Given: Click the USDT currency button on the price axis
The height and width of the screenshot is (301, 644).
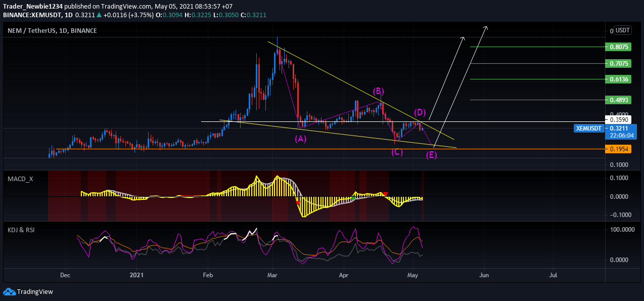Looking at the screenshot, I should click(x=623, y=30).
